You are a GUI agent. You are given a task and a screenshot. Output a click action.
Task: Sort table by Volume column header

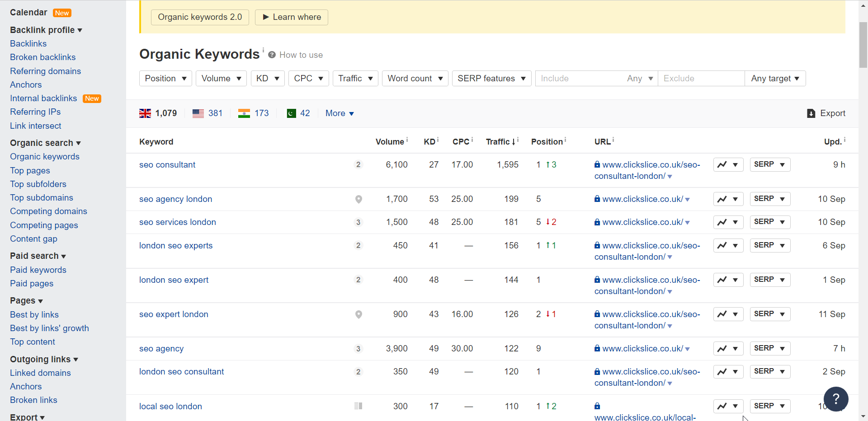click(x=389, y=142)
